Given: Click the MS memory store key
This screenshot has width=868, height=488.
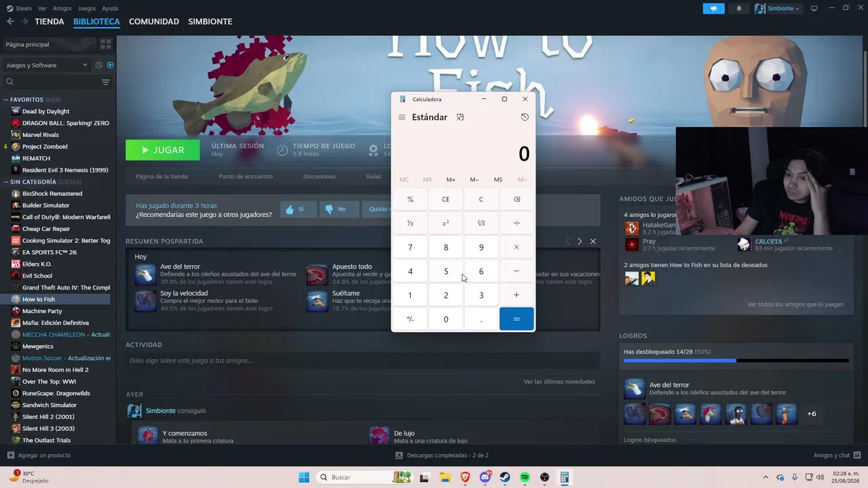Looking at the screenshot, I should (498, 180).
